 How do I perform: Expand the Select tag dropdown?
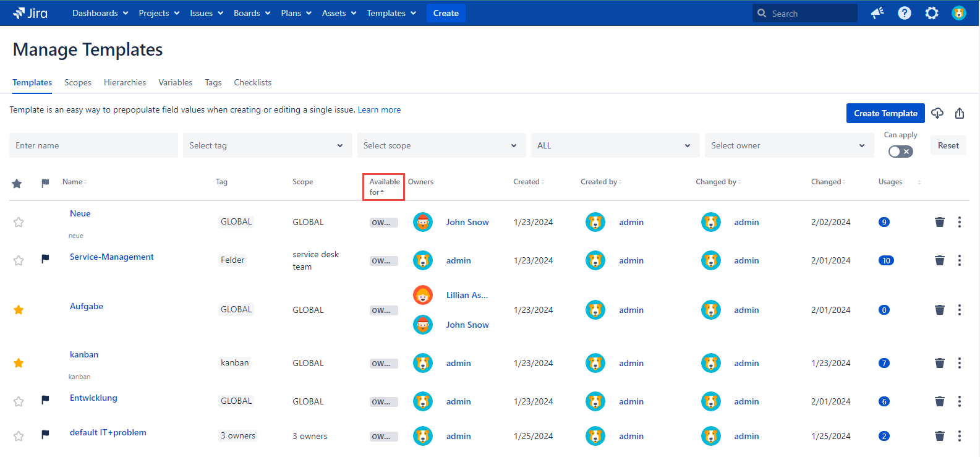click(267, 145)
